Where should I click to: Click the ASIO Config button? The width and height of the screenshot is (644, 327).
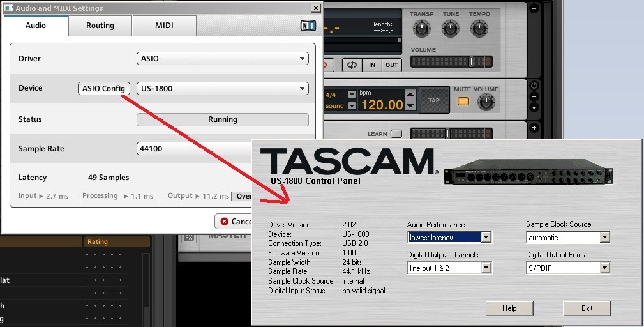pyautogui.click(x=103, y=89)
